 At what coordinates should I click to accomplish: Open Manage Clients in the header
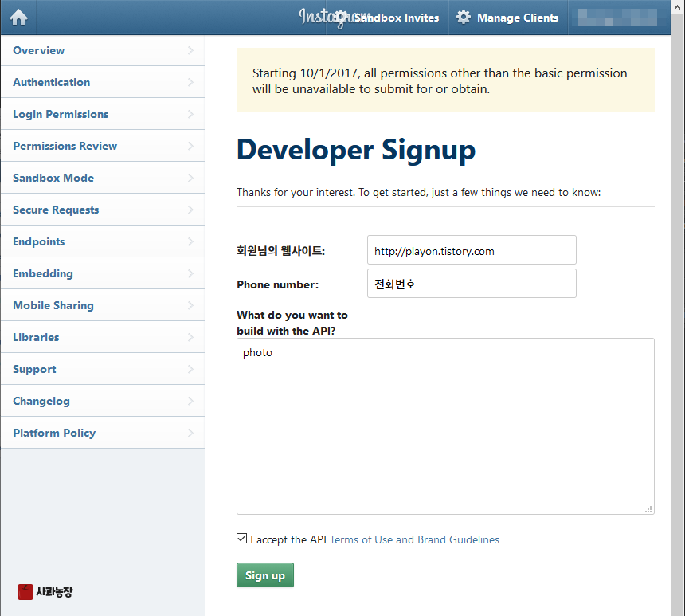507,18
